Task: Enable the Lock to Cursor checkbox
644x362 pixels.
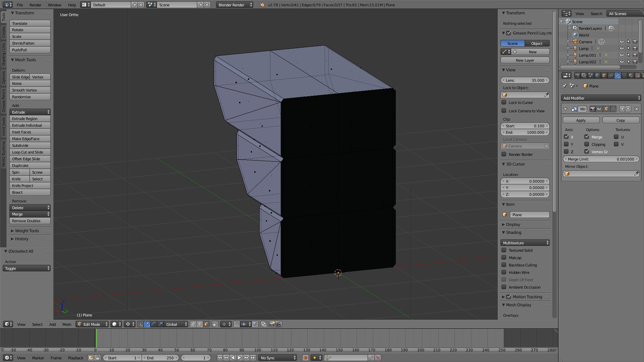Action: (x=504, y=103)
